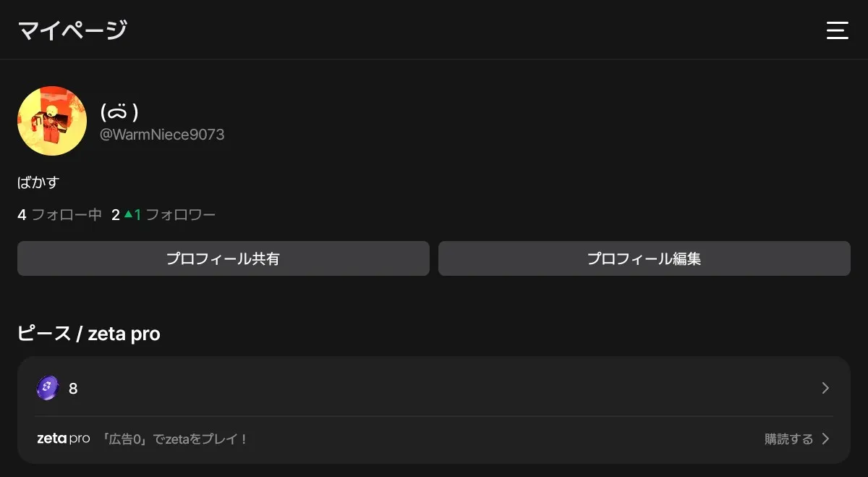
Task: Click the プロフィール編集 button
Action: pos(644,258)
